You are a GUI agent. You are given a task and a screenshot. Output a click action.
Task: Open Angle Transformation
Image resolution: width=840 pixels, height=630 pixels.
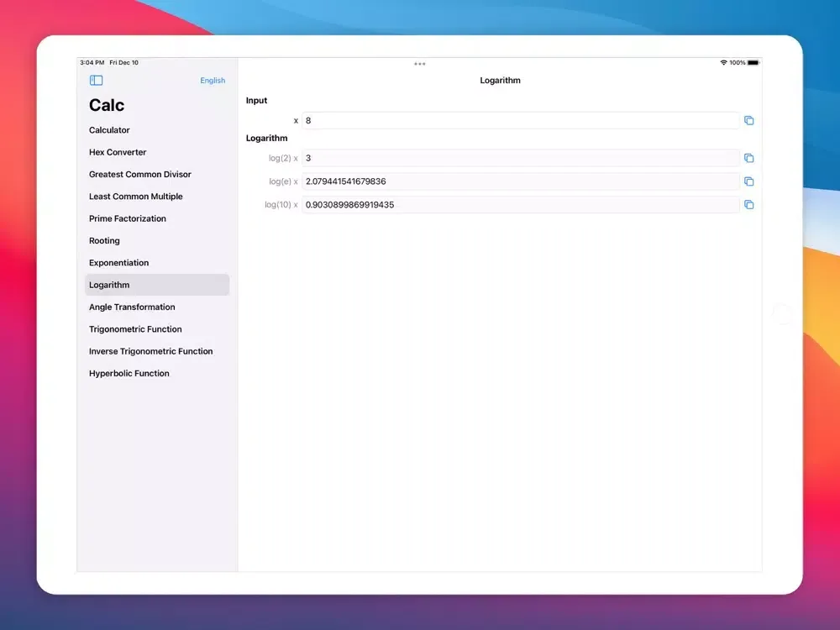coord(157,307)
